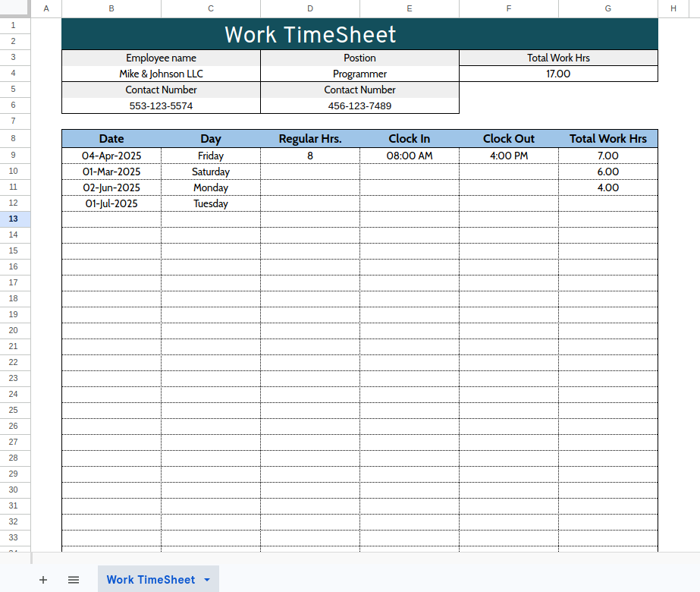This screenshot has height=592, width=700.
Task: Click the Tuesday cell
Action: [x=211, y=203]
